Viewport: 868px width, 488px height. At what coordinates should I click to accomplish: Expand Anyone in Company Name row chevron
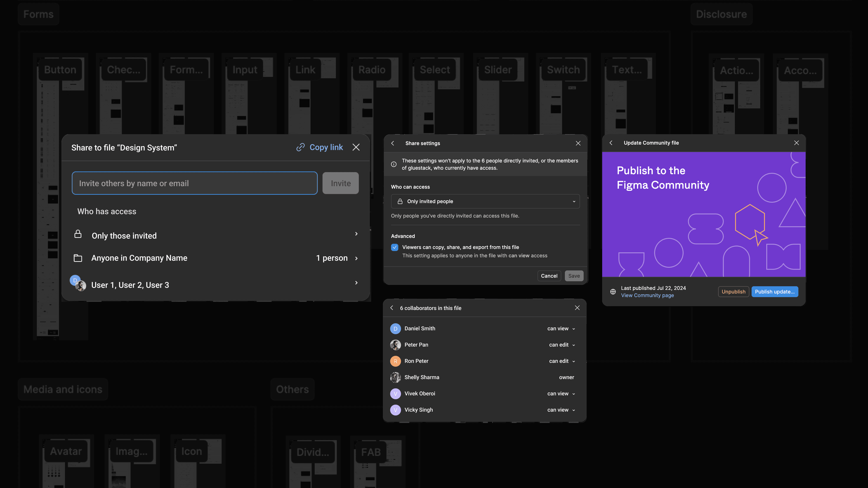click(x=356, y=258)
